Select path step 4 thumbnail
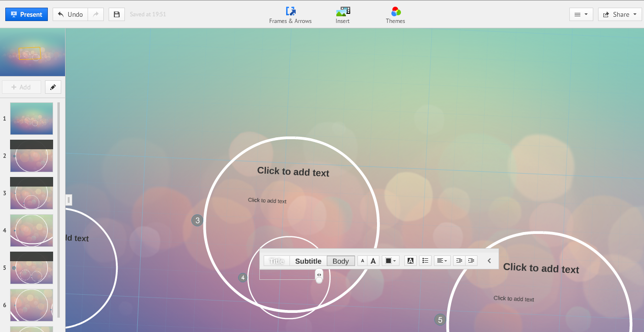The image size is (644, 332). [x=32, y=231]
